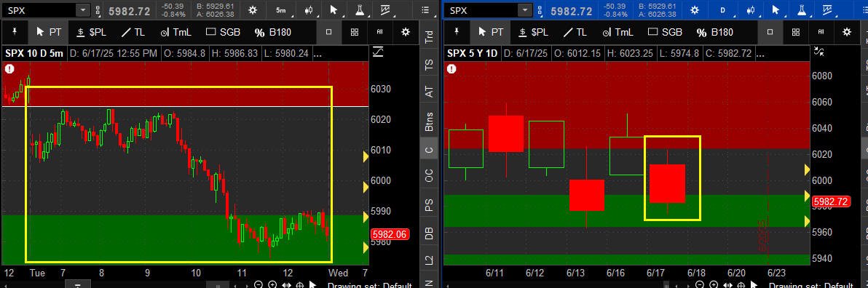Pick the % B180 Fibonacci tool in left toolbar
Image resolution: width=868 pixels, height=288 pixels.
[x=273, y=32]
